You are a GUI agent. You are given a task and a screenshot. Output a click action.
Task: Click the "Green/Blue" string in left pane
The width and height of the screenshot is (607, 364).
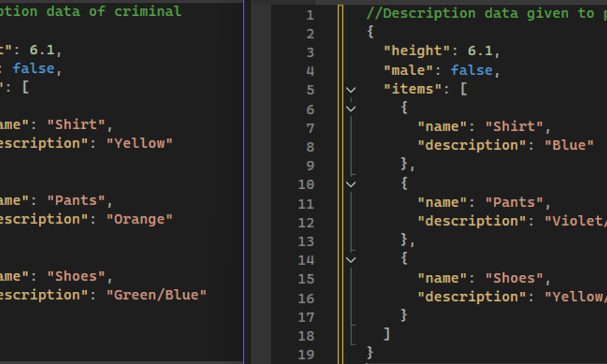[157, 295]
